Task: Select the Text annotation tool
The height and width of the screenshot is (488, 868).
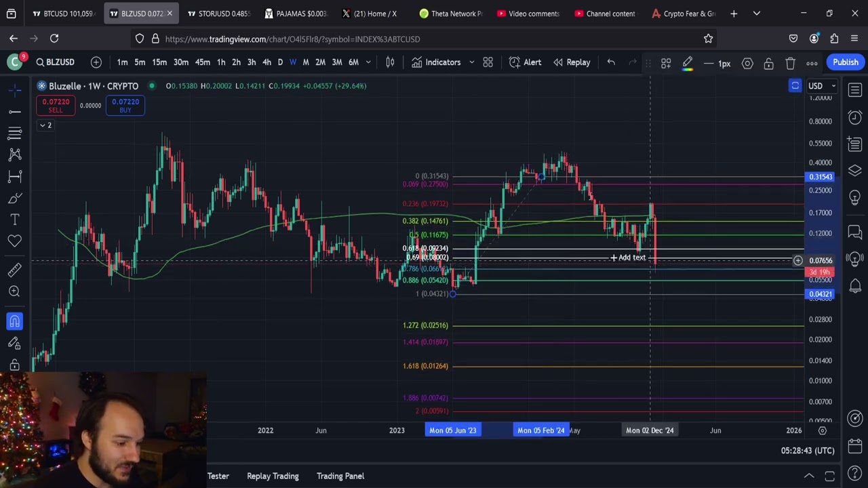Action: point(14,220)
